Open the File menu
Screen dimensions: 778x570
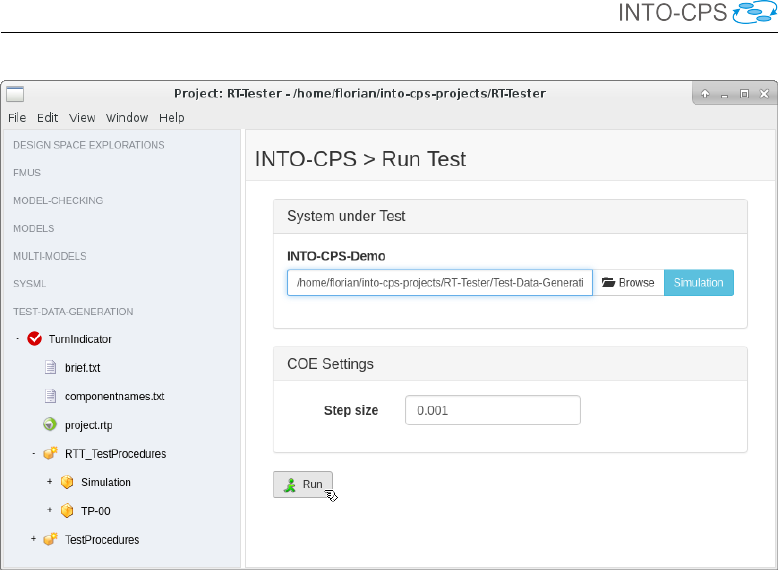click(x=18, y=117)
